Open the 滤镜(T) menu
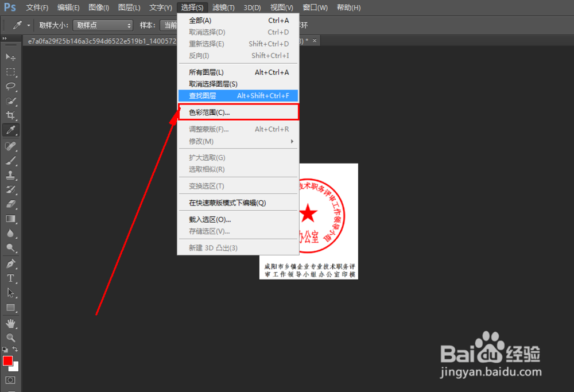Viewport: 574px width, 392px height. tap(223, 7)
